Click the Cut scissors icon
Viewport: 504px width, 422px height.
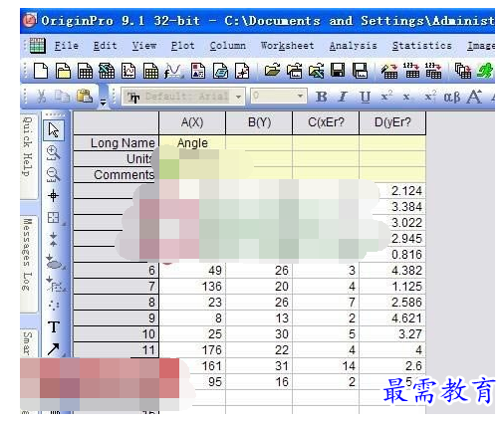pos(41,97)
